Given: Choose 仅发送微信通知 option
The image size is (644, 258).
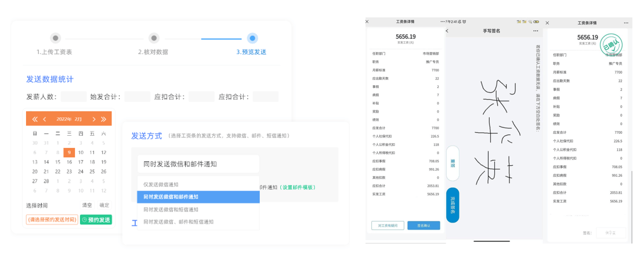Looking at the screenshot, I should (198, 184).
